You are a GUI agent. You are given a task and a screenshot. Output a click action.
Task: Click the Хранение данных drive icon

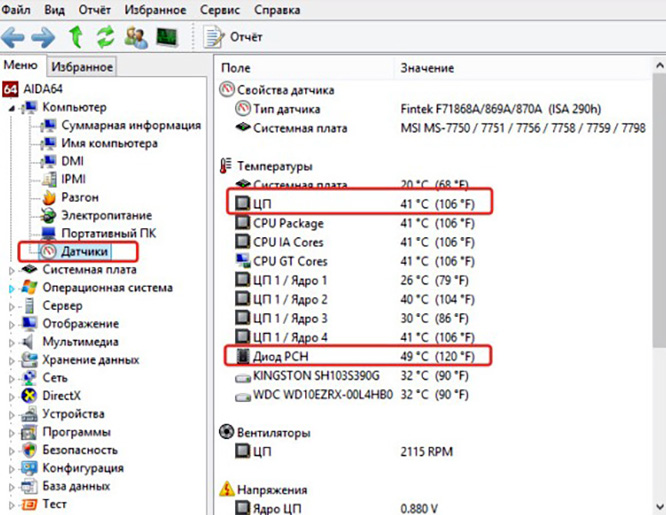coord(29,360)
